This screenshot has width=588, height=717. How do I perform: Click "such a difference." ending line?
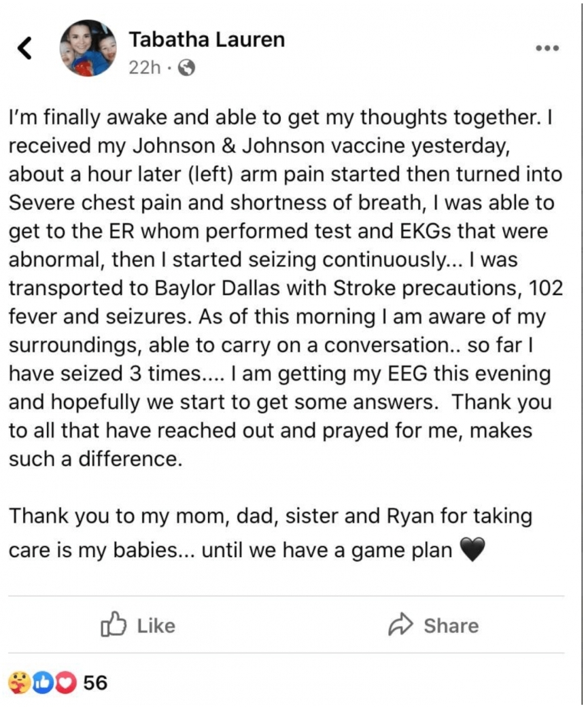[96, 459]
